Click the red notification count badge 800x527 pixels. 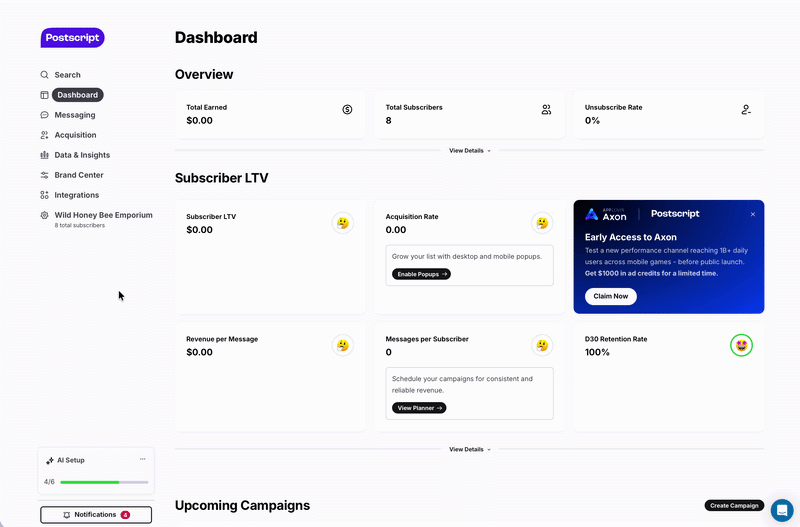[125, 515]
